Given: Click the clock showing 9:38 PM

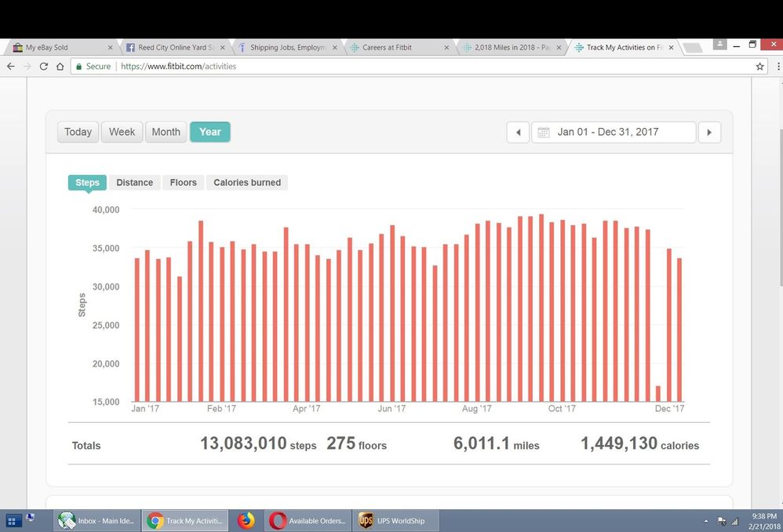Looking at the screenshot, I should [x=764, y=516].
